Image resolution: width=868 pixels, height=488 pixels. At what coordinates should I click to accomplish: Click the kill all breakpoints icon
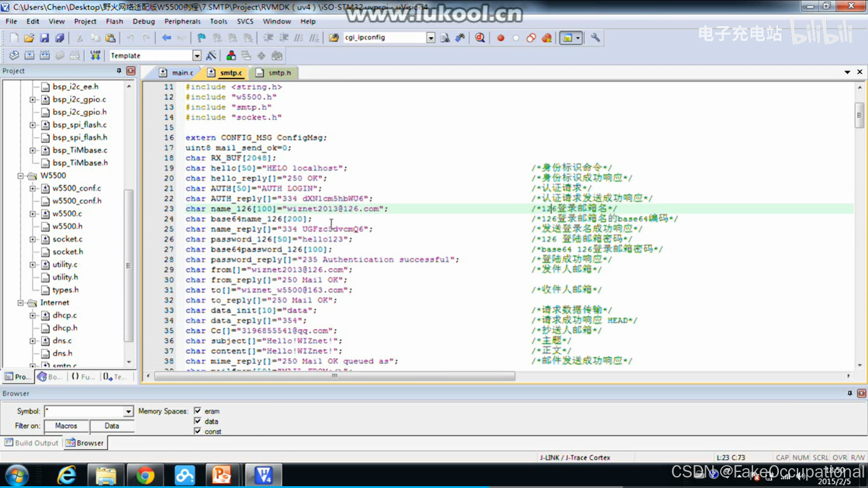[x=547, y=38]
